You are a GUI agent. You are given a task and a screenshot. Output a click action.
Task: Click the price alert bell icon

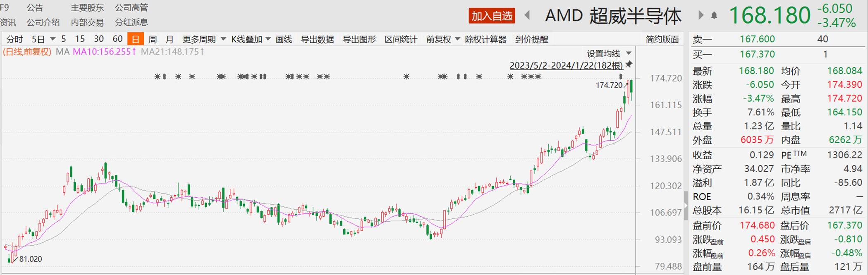(714, 16)
